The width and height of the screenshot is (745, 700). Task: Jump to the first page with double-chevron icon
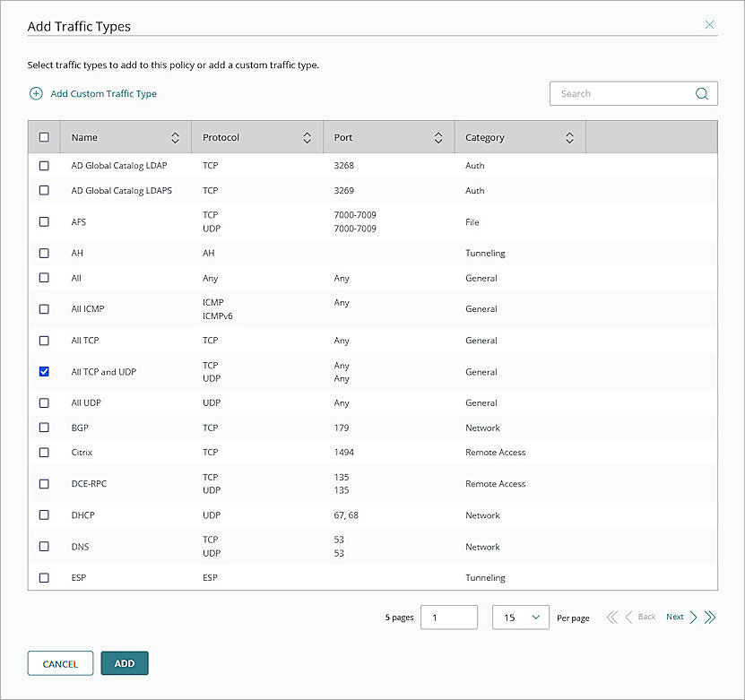612,617
